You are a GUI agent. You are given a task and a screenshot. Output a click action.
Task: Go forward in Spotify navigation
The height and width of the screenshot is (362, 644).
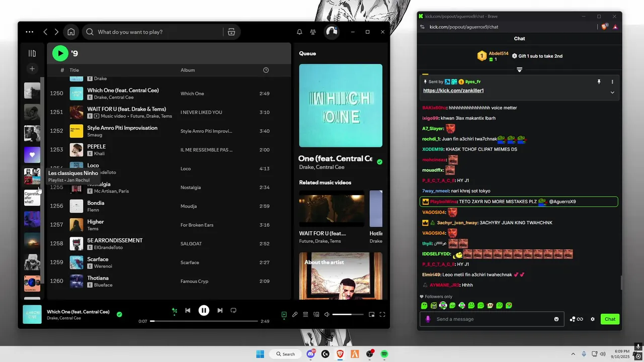(x=56, y=32)
